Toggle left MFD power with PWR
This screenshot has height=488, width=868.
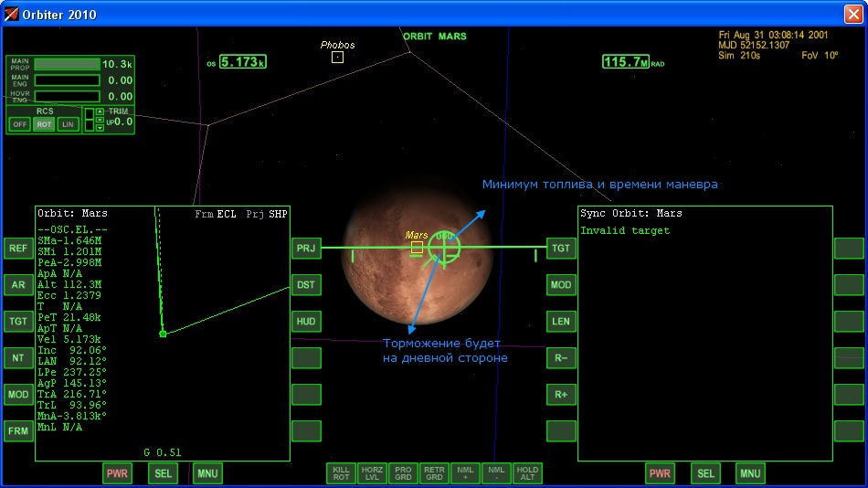117,473
